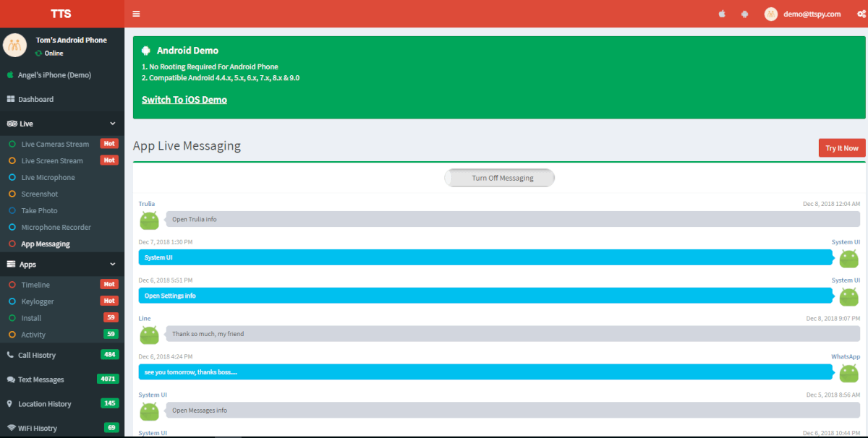Click the Apple icon beside Angel's iPhone
The height and width of the screenshot is (438, 868).
tap(10, 74)
